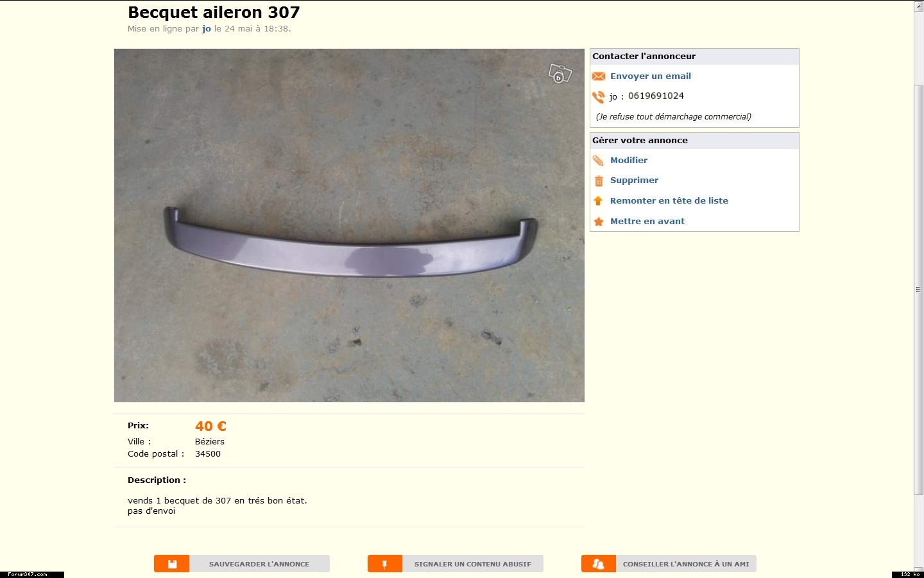Image resolution: width=924 pixels, height=578 pixels.
Task: Click the star icon beside Mettre en avant
Action: 599,222
